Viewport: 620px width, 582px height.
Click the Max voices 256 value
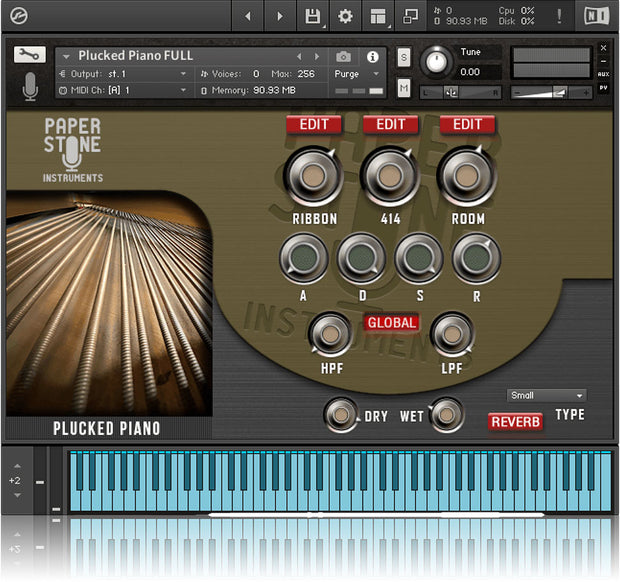click(306, 74)
